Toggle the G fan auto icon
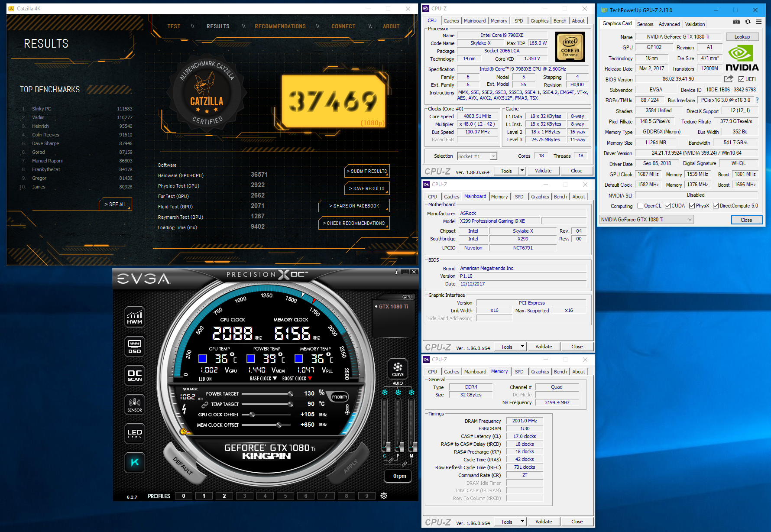Viewport: 771px width, 532px height. tap(385, 393)
